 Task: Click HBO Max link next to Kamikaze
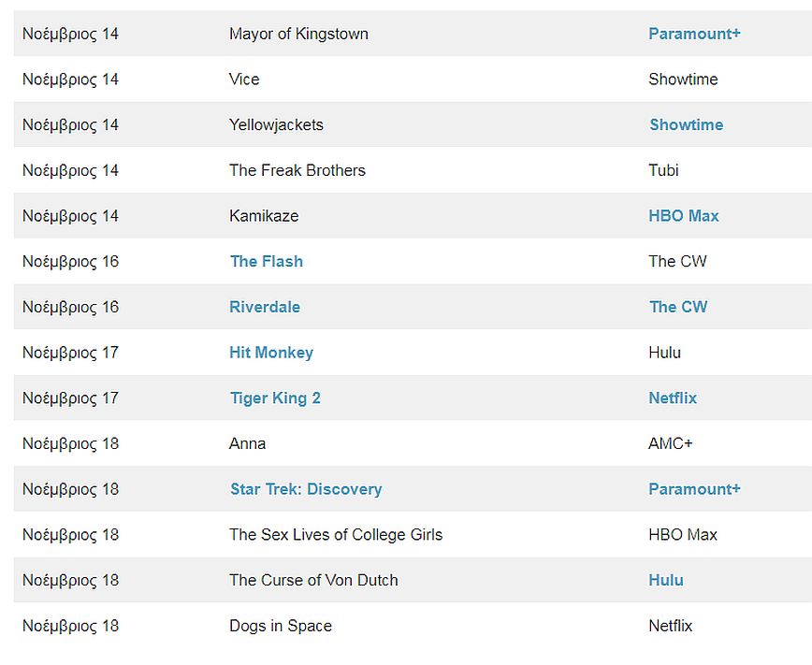[684, 216]
